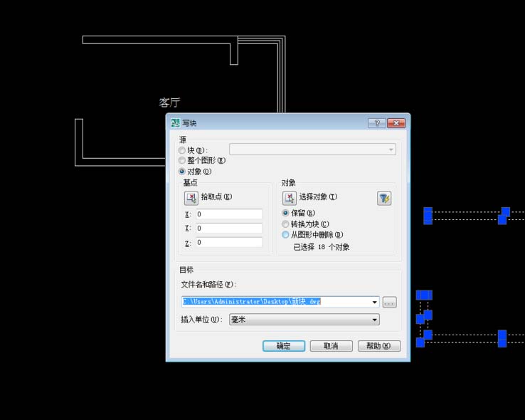The image size is (525, 420).
Task: Expand the block name dropdown
Action: (x=391, y=149)
